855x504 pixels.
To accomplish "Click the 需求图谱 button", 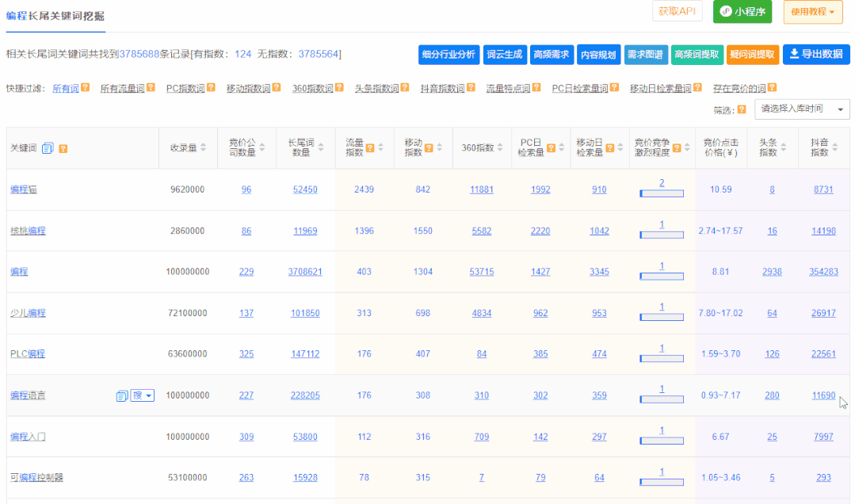I will pos(645,55).
